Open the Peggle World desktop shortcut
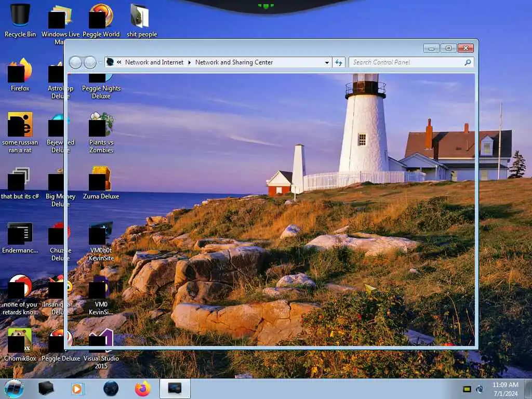Viewport: 532px width, 399px height. [x=101, y=20]
